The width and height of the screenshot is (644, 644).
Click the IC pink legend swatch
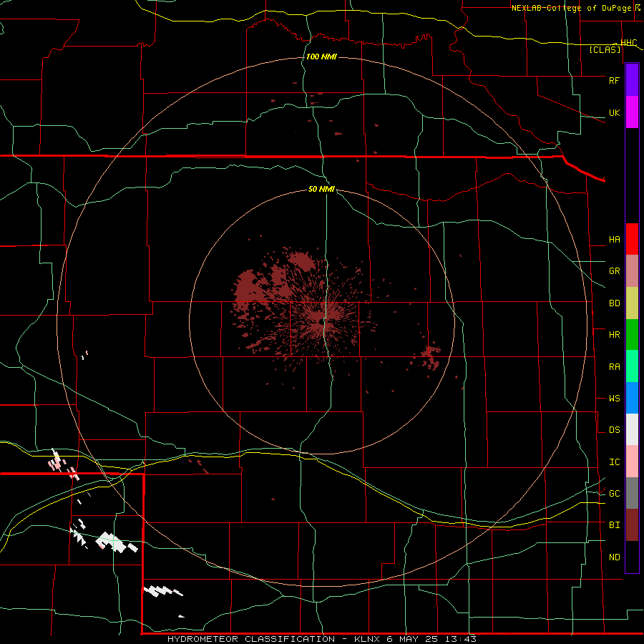tap(632, 462)
